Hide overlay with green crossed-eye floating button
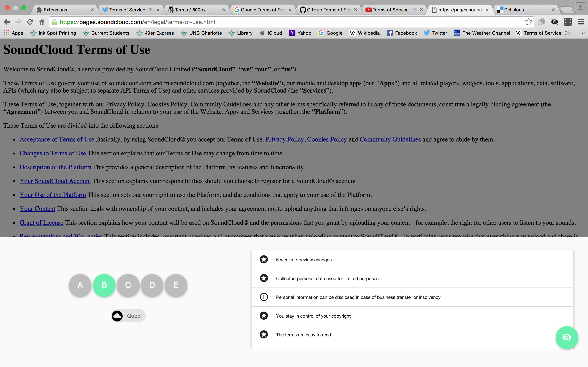588x367 pixels. (567, 337)
